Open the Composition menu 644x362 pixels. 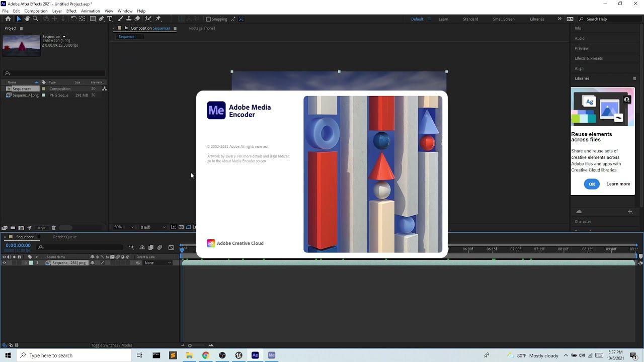click(36, 11)
